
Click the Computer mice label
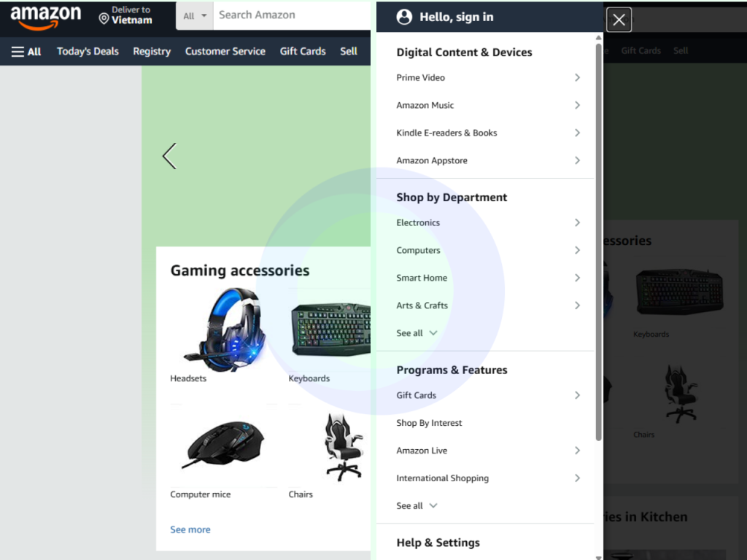[x=200, y=495]
